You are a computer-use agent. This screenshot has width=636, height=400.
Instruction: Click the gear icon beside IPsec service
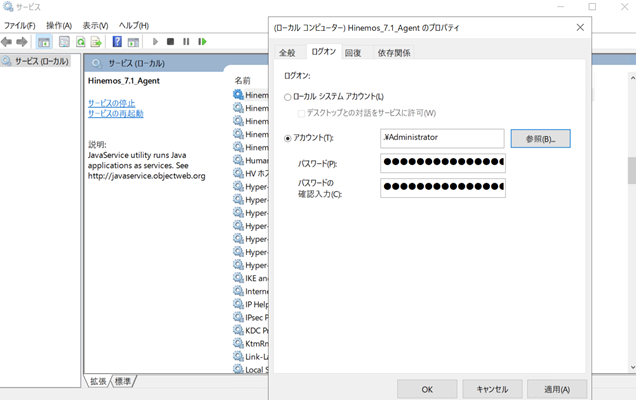click(x=238, y=317)
